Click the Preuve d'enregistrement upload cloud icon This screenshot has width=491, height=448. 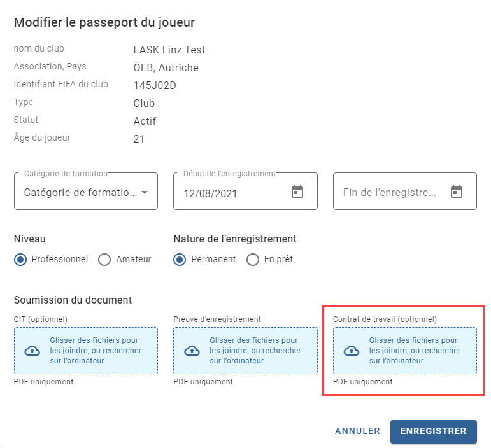point(192,351)
